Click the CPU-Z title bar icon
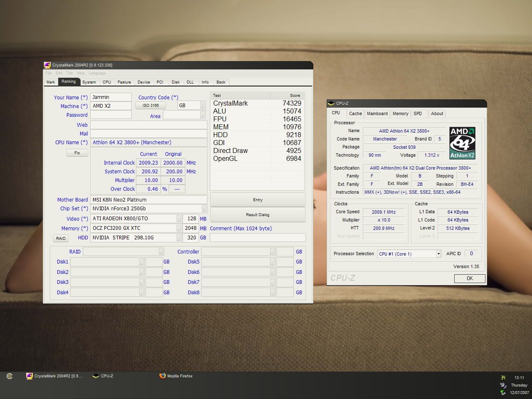532x399 pixels. click(331, 103)
